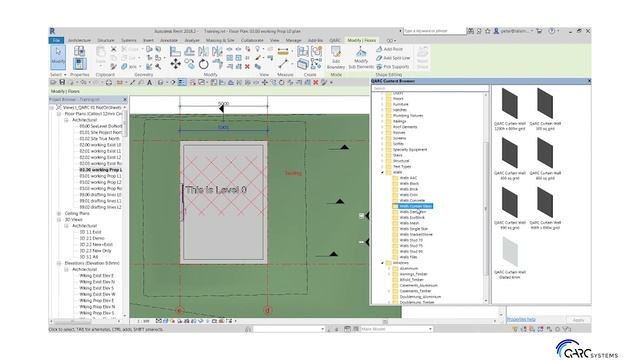Click Modify Sub Elements tool
The image size is (640, 360).
pyautogui.click(x=361, y=57)
